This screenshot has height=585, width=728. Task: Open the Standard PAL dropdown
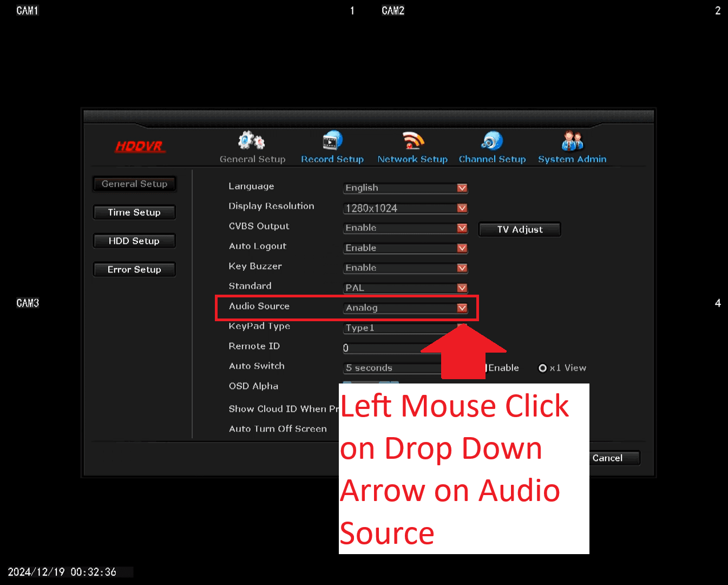(405, 288)
